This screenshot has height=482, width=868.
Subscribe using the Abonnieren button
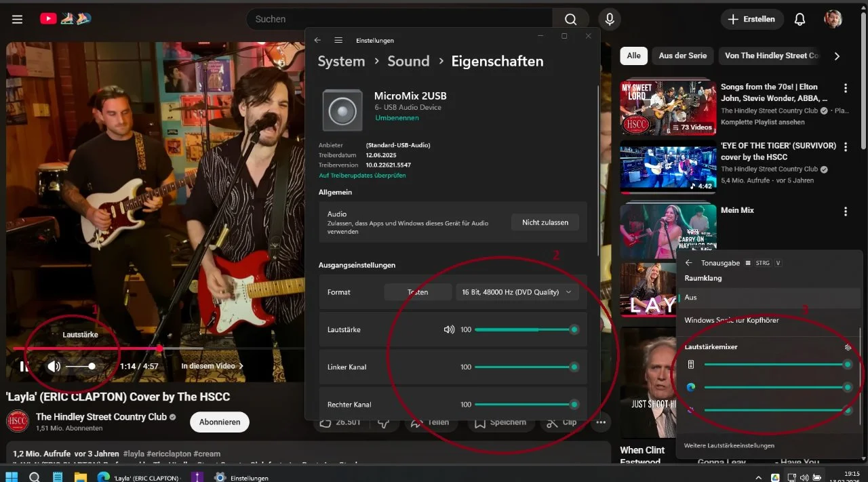point(220,422)
